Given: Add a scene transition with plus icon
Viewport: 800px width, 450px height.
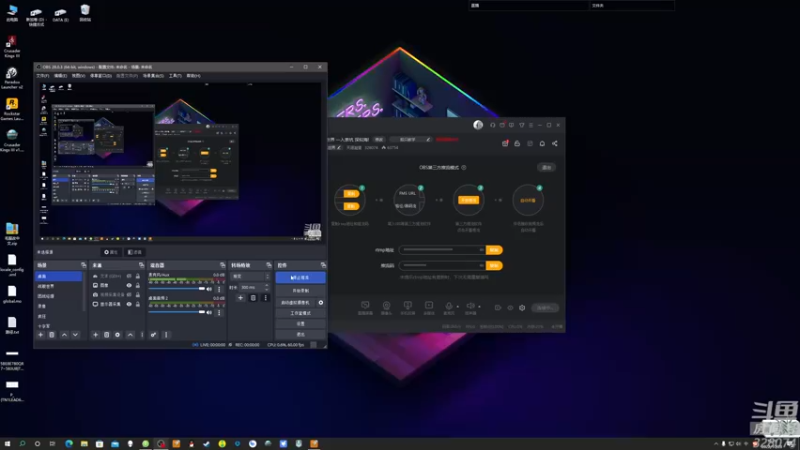Looking at the screenshot, I should [240, 297].
